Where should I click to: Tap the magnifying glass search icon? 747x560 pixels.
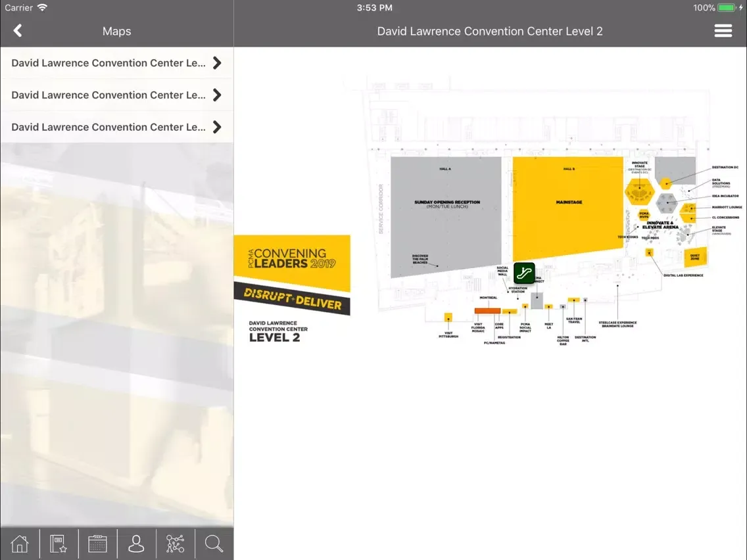(x=214, y=544)
